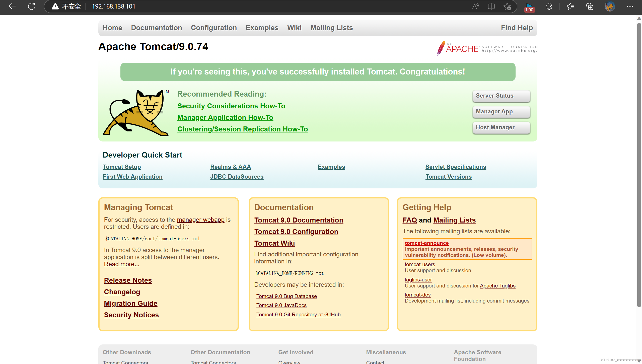The width and height of the screenshot is (642, 364).
Task: Add page to favorites star icon
Action: point(507,6)
